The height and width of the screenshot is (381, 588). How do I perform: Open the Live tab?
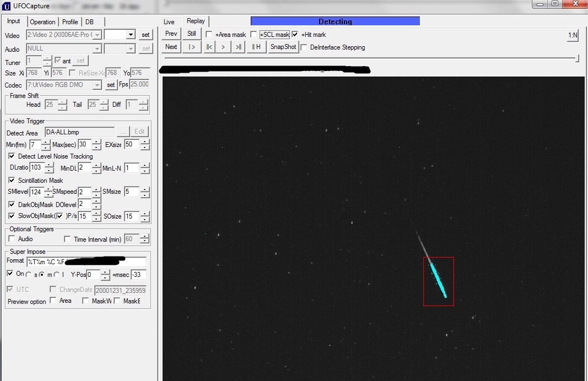click(169, 22)
